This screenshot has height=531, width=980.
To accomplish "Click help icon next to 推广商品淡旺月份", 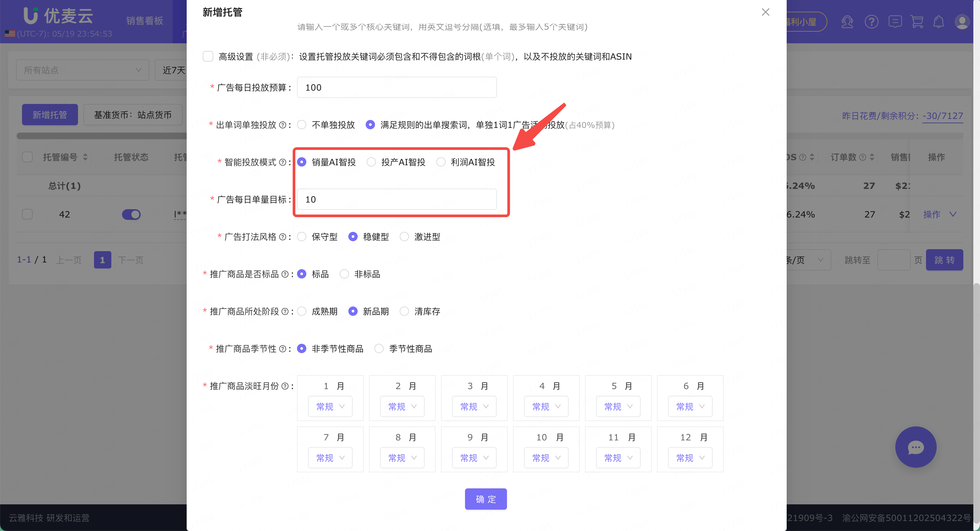I will point(285,386).
